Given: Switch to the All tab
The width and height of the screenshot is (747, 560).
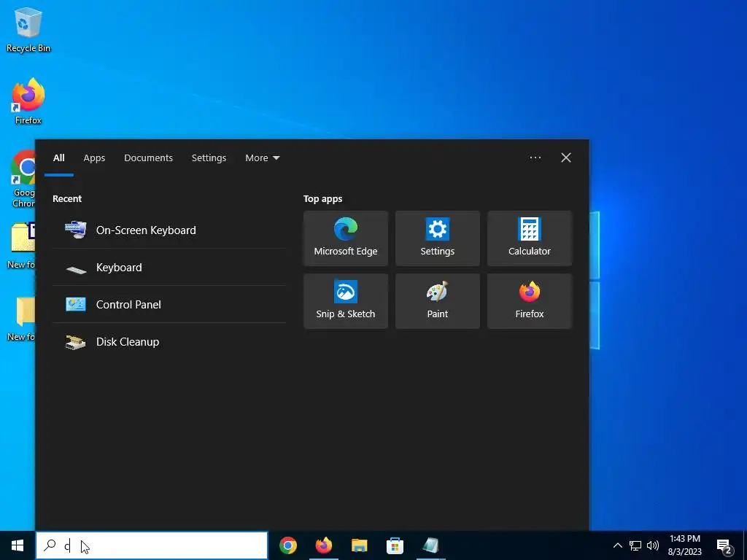Looking at the screenshot, I should click(x=58, y=157).
